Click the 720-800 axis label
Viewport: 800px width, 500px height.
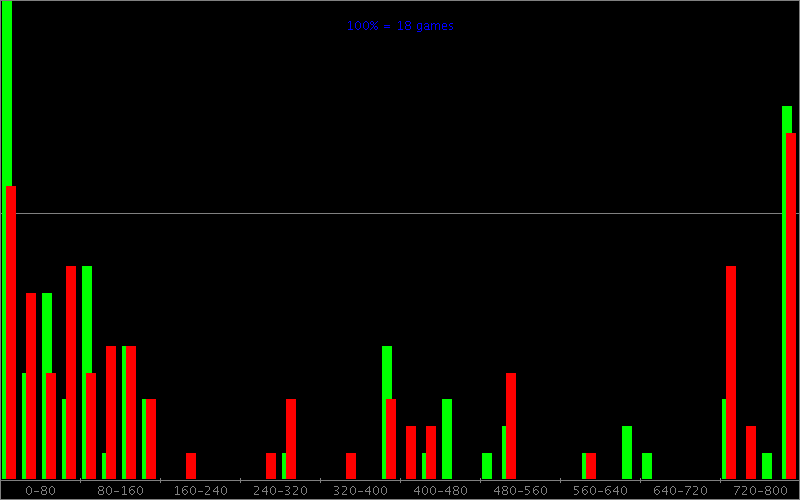click(x=760, y=491)
